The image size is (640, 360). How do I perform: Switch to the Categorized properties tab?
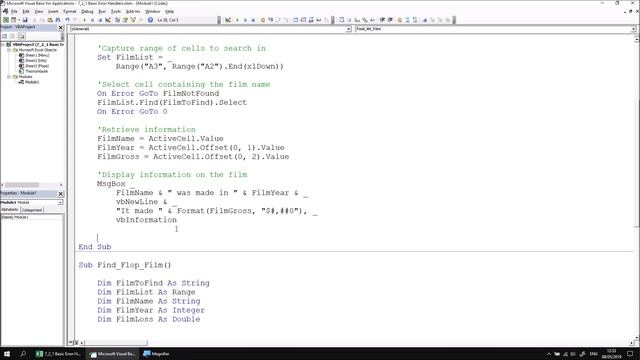32,210
